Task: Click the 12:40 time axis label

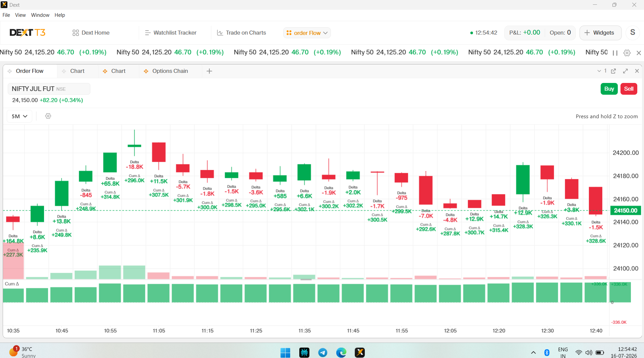Action: [x=596, y=331]
